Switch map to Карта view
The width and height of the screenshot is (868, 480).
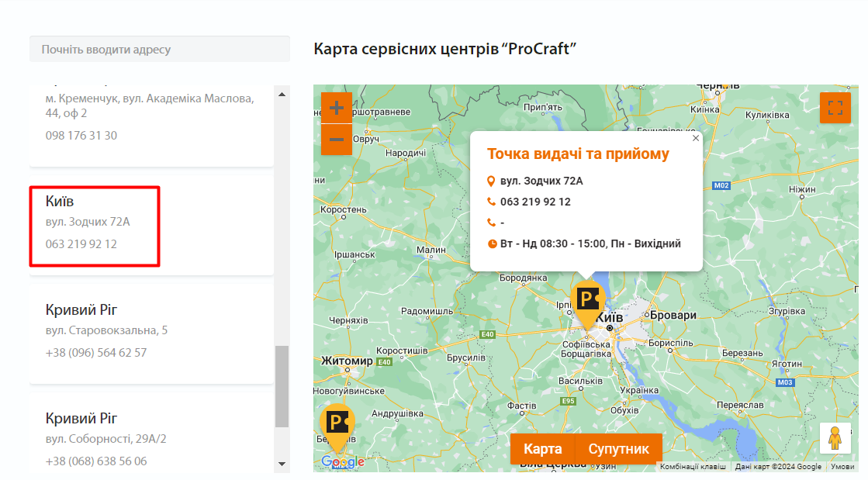point(542,449)
